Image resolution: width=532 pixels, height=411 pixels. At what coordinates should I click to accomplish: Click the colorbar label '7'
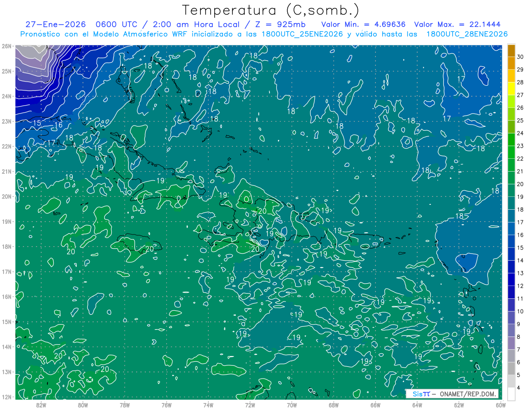pyautogui.click(x=519, y=349)
